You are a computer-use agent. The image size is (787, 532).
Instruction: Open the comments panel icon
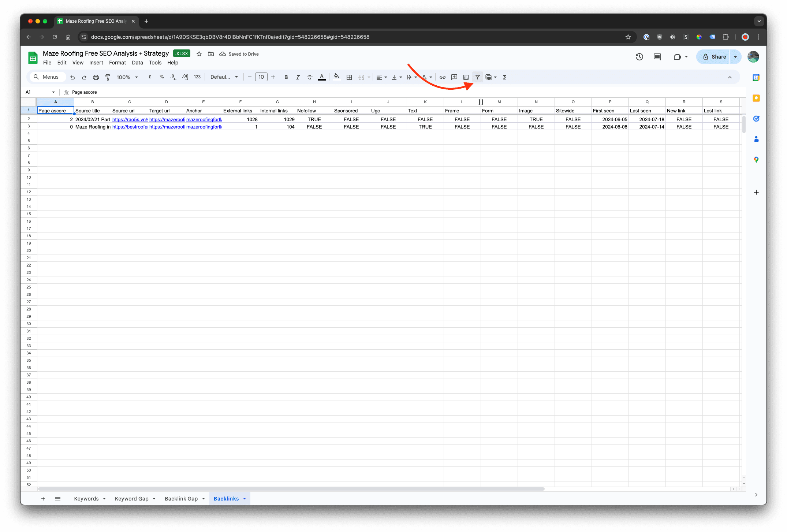tap(657, 57)
